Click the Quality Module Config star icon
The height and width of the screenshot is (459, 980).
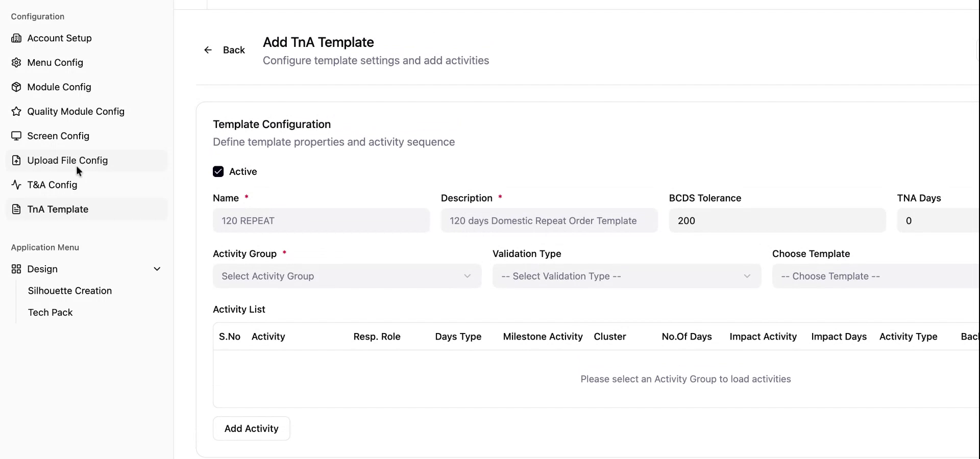click(x=16, y=112)
